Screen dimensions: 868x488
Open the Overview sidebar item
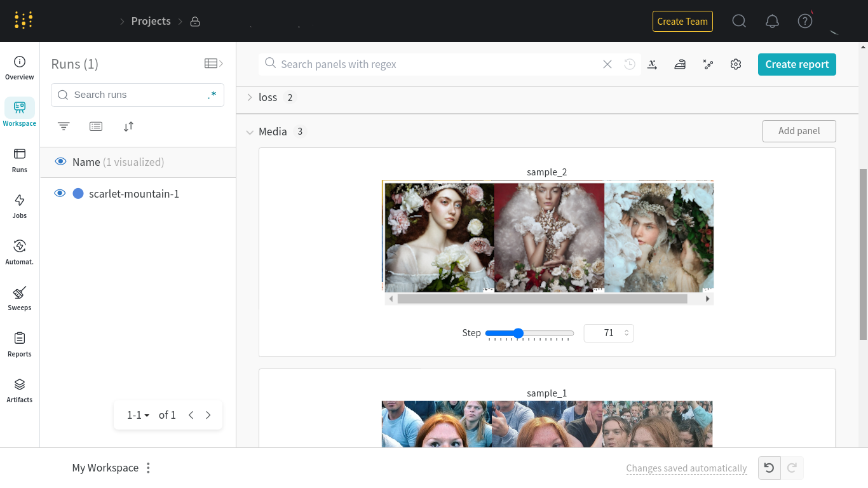pyautogui.click(x=20, y=69)
